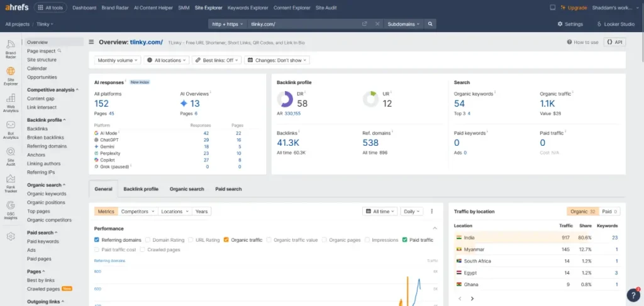
Task: Click the Page inspect search icon
Action: click(x=60, y=51)
